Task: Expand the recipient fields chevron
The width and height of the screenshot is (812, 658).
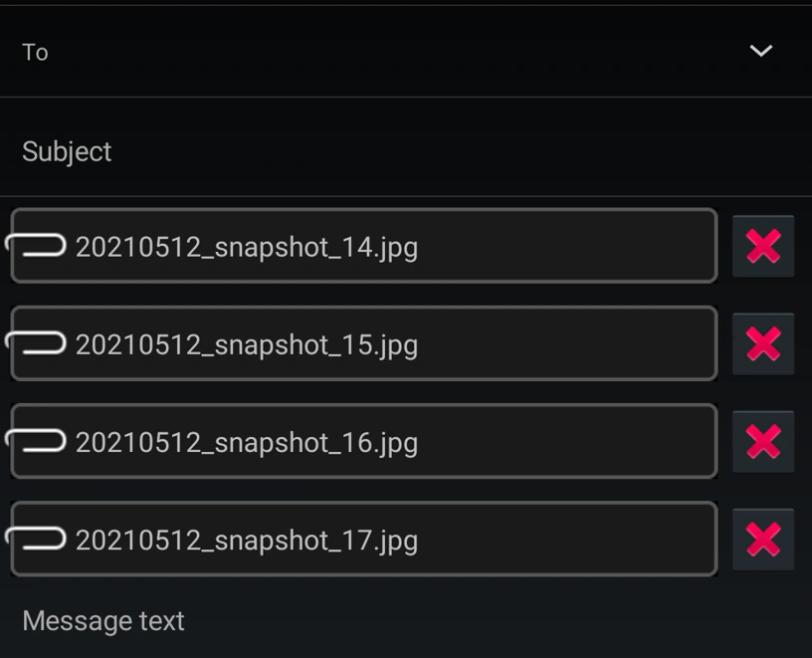Action: pyautogui.click(x=760, y=51)
